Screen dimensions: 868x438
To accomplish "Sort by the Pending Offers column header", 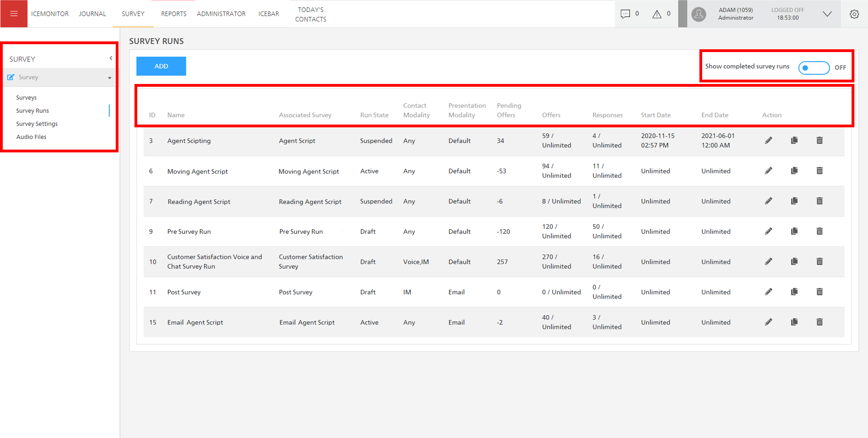I will point(509,110).
